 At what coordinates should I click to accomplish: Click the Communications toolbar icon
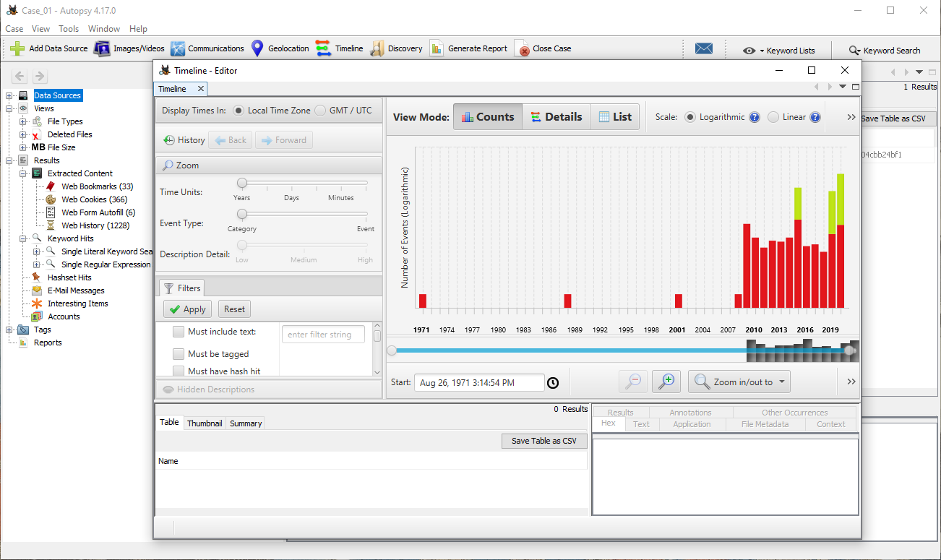(x=178, y=48)
